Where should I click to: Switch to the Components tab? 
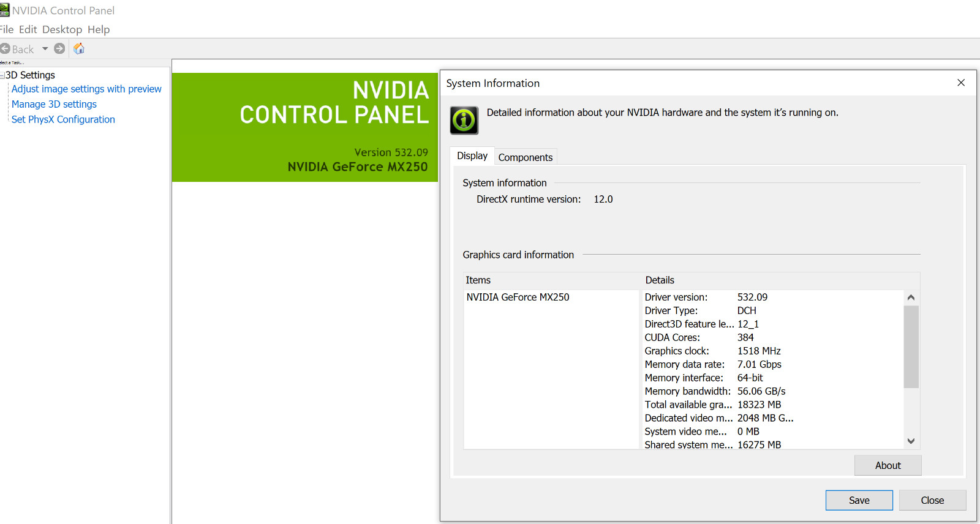coord(526,157)
